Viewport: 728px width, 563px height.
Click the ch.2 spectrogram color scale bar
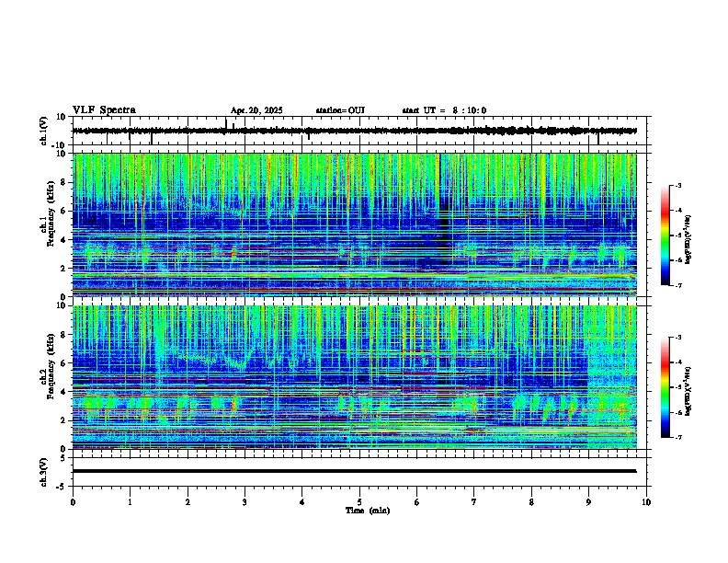pyautogui.click(x=665, y=387)
